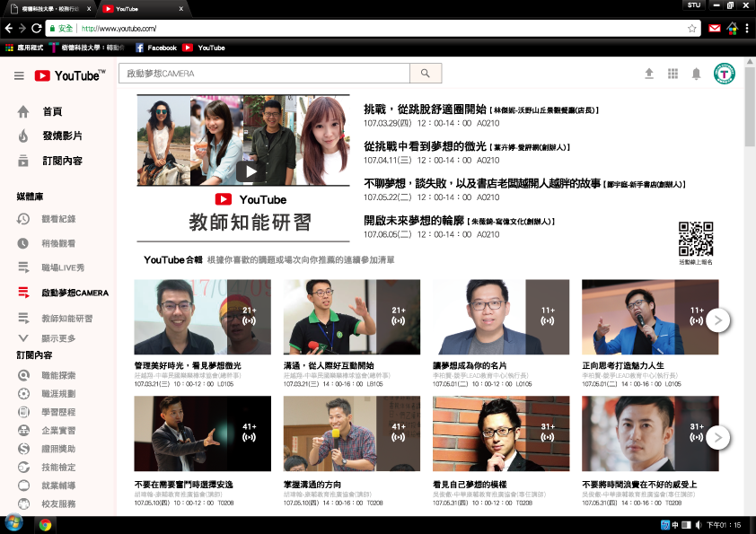Open video title 管理美好時光，看見夢想微光
This screenshot has width=756, height=534.
(x=188, y=366)
